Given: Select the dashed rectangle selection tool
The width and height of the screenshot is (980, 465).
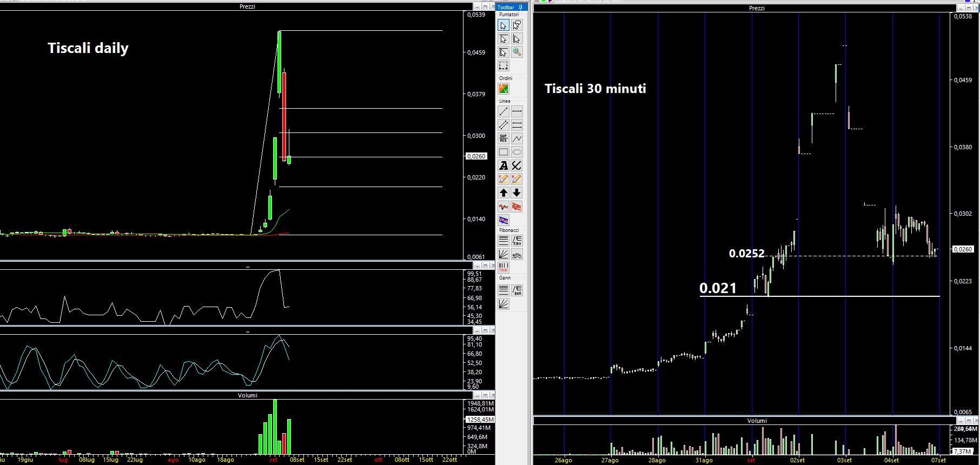Looking at the screenshot, I should click(x=504, y=66).
